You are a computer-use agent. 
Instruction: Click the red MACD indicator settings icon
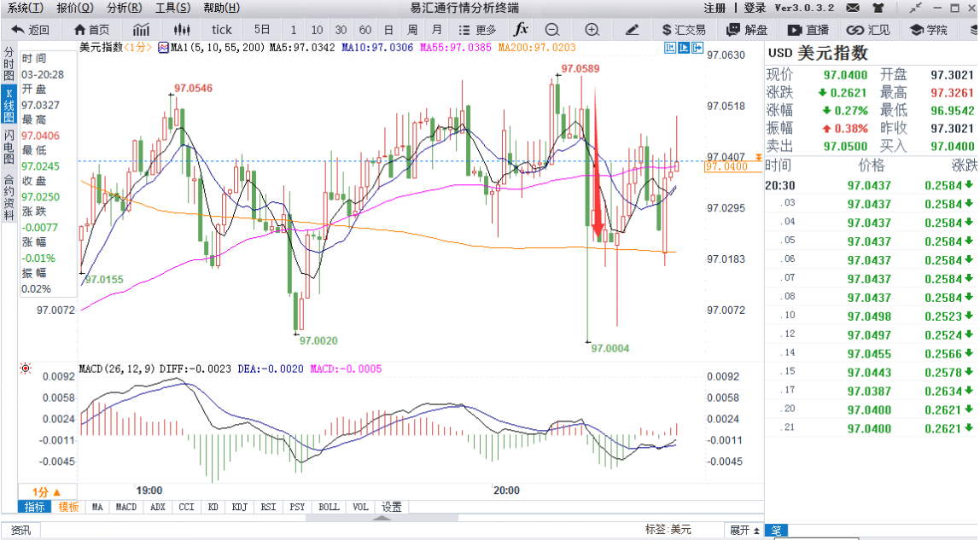[x=26, y=369]
